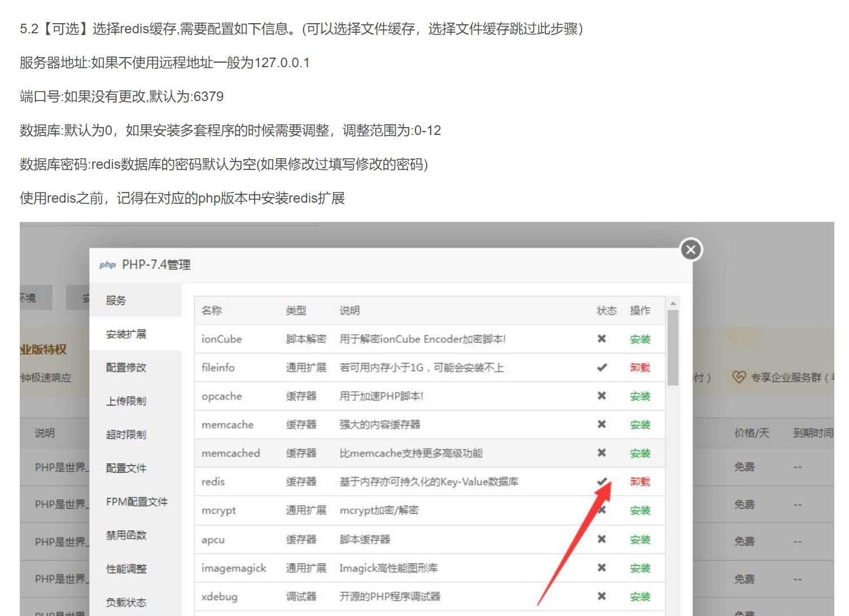Click the 端口号 default 6379 line
The image size is (849, 616).
[121, 97]
